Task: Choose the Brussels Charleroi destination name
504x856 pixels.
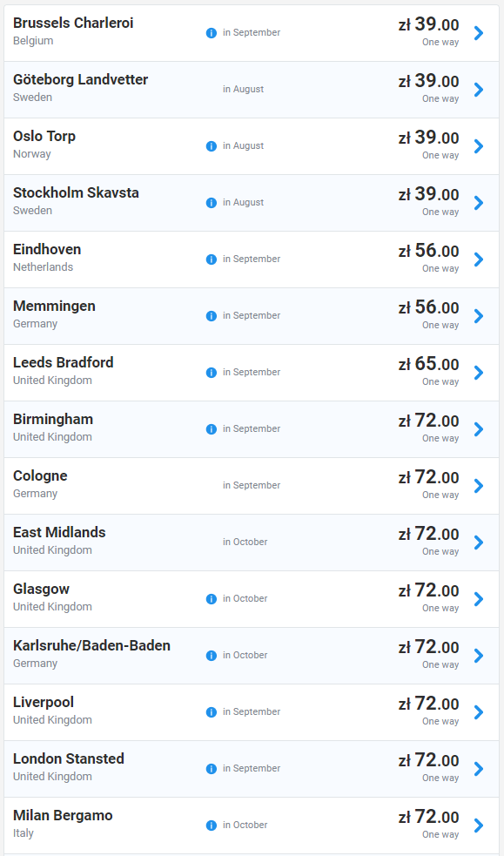Action: click(x=73, y=23)
